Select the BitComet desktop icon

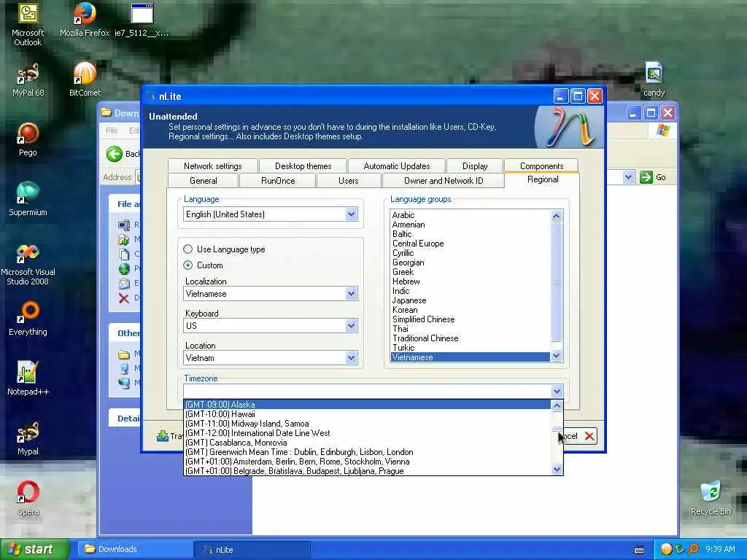click(x=85, y=79)
